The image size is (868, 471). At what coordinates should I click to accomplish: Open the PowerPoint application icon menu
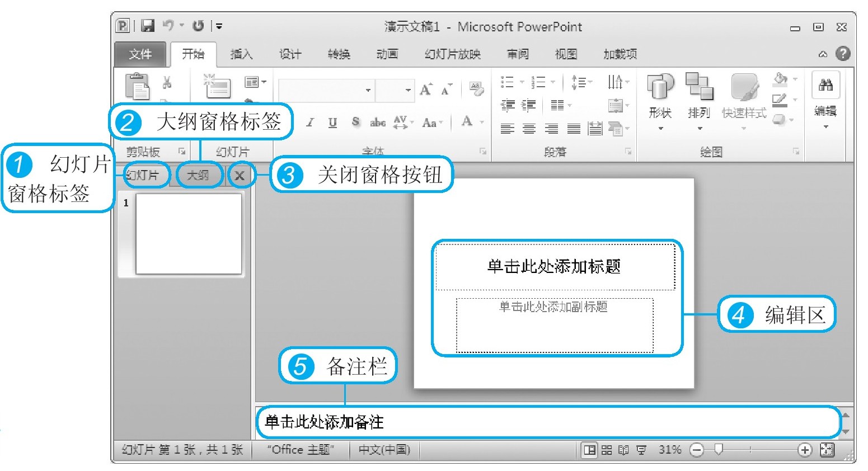point(123,26)
